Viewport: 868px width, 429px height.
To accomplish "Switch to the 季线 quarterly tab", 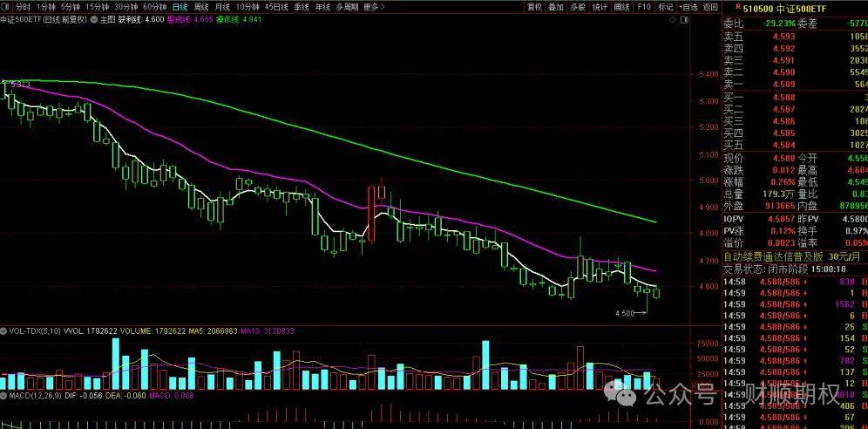I will click(302, 7).
